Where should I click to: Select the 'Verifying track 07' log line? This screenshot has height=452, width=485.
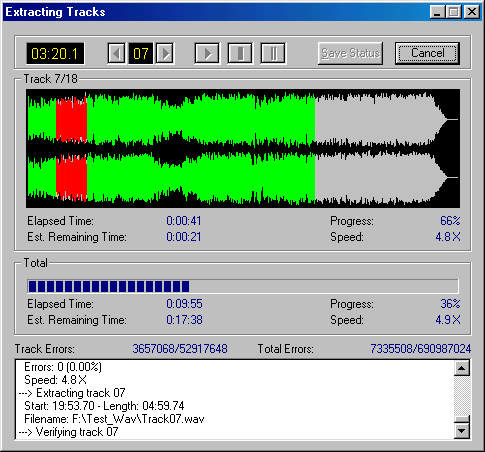pyautogui.click(x=68, y=432)
